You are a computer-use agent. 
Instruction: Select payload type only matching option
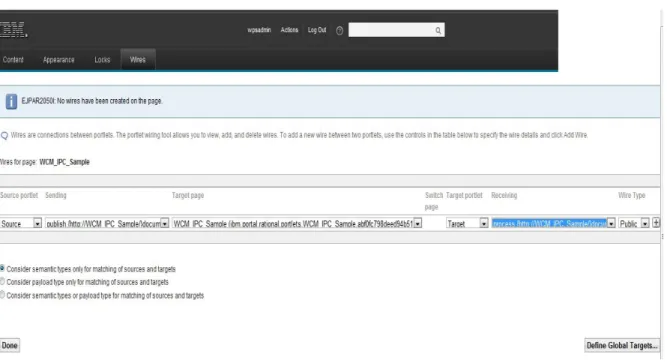coord(2,281)
